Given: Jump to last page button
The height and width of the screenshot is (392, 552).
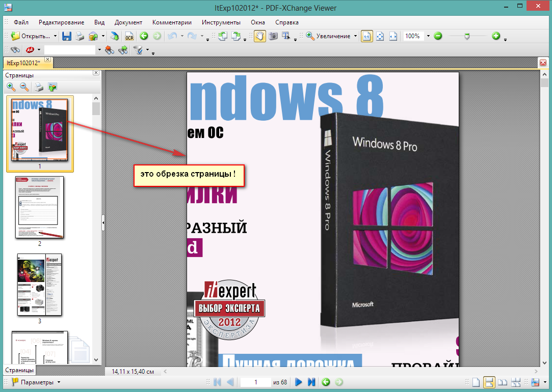Looking at the screenshot, I should pyautogui.click(x=311, y=382).
